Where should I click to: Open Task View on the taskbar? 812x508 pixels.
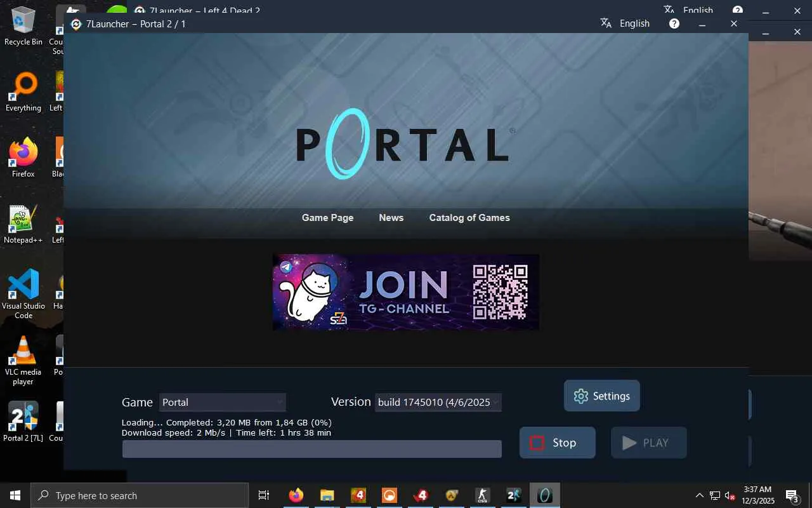(264, 495)
